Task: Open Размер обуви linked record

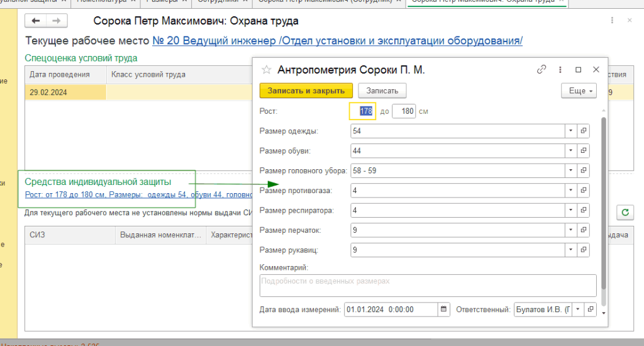Action: pyautogui.click(x=583, y=150)
